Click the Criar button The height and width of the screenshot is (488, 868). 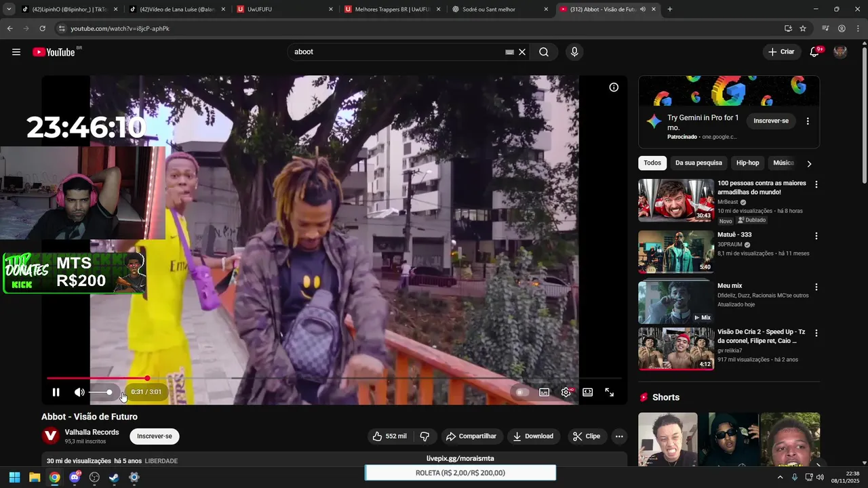(781, 52)
